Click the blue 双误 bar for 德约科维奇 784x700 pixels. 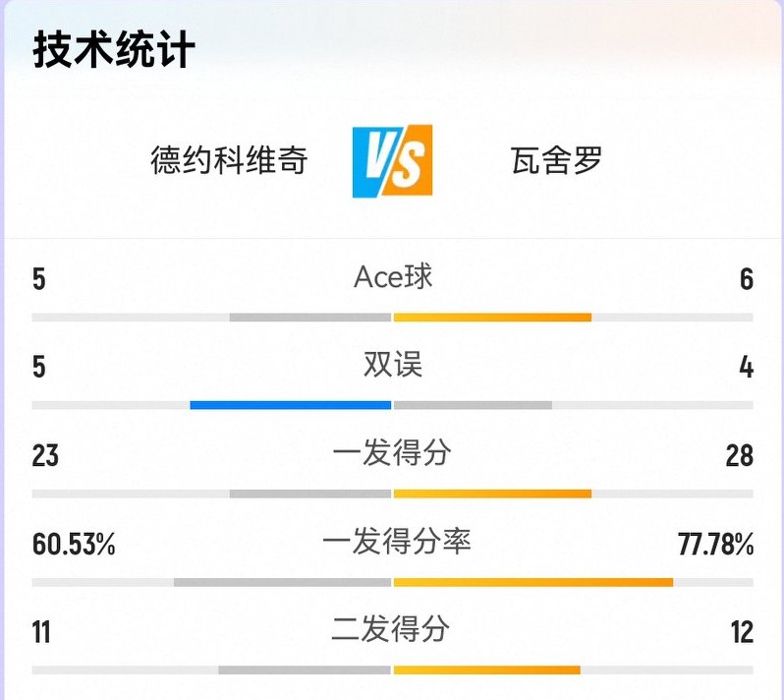tap(291, 405)
